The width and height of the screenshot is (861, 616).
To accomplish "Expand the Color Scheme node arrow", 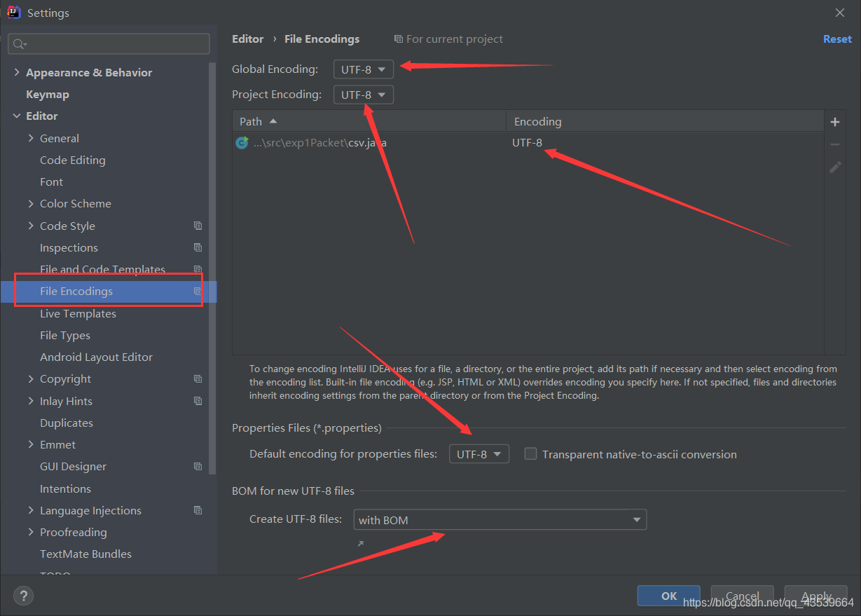I will (31, 203).
